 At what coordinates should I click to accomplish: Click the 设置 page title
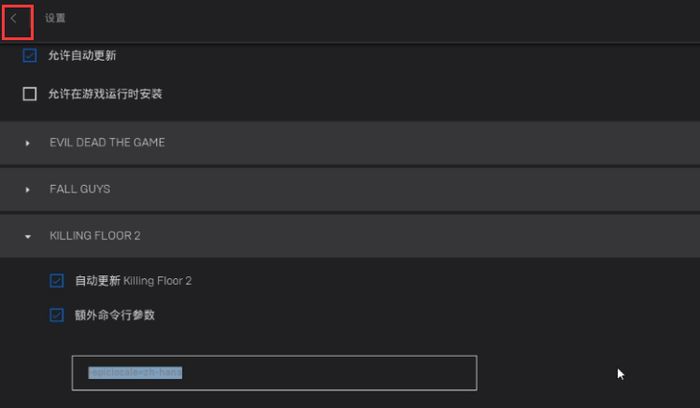[x=55, y=19]
